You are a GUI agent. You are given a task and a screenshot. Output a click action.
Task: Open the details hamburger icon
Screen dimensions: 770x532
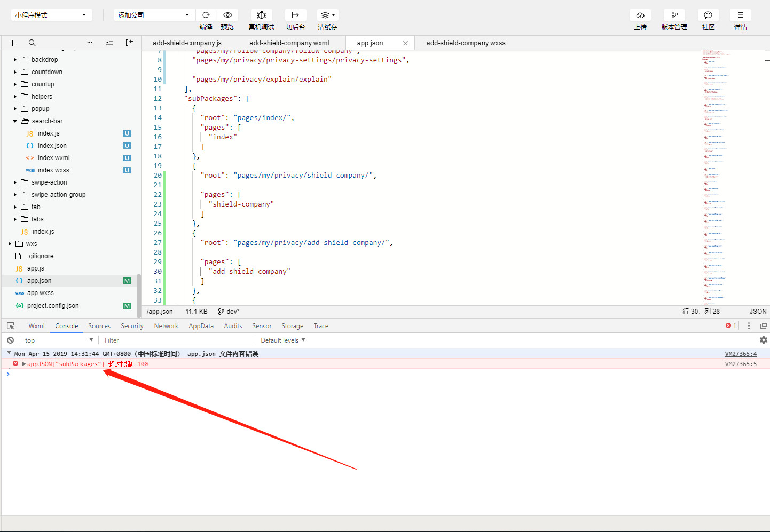point(741,15)
